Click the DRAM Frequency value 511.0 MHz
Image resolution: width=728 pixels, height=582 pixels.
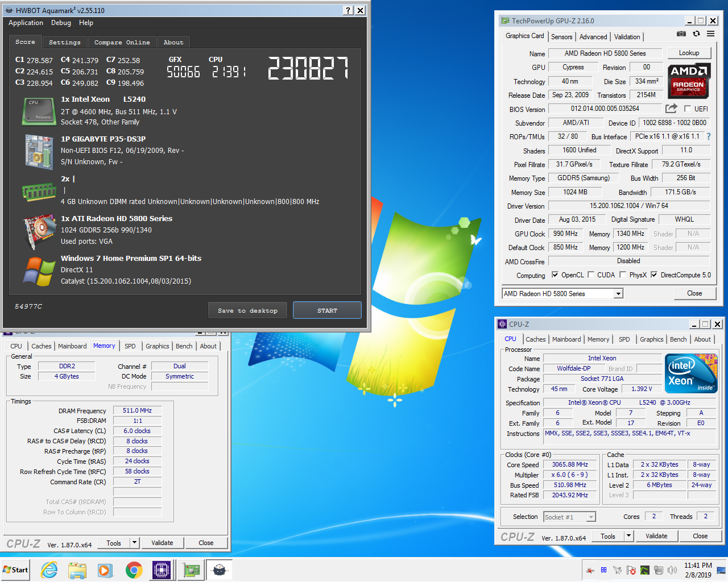137,410
